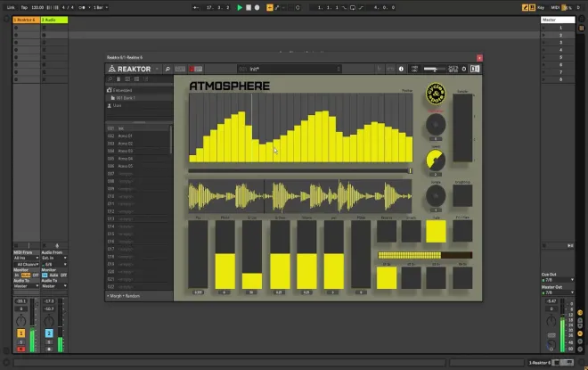Click the circles & spots logo
The image size is (588, 370).
436,94
